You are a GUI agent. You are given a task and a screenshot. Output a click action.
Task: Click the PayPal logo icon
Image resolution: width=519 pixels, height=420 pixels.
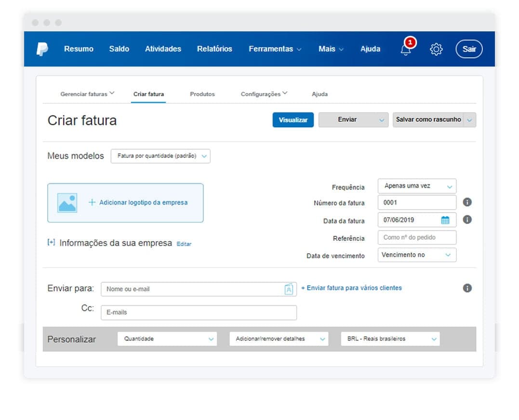tap(42, 49)
